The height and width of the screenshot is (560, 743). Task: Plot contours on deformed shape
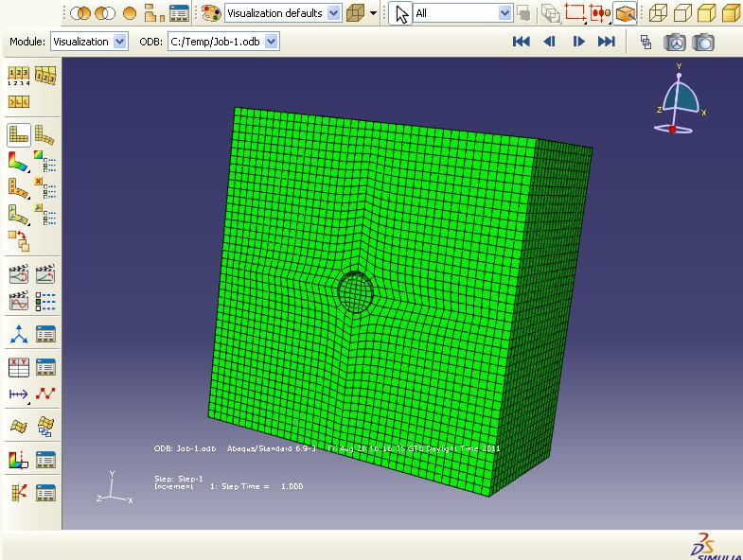pos(19,161)
